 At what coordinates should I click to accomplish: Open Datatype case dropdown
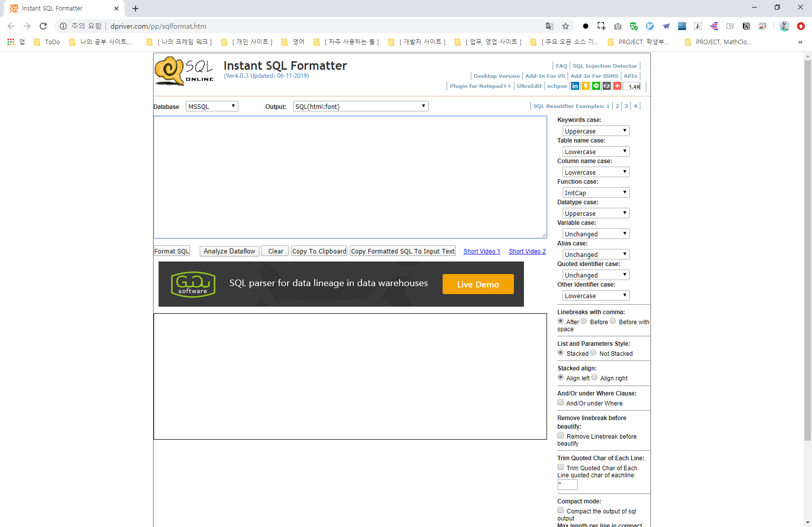[x=596, y=213]
